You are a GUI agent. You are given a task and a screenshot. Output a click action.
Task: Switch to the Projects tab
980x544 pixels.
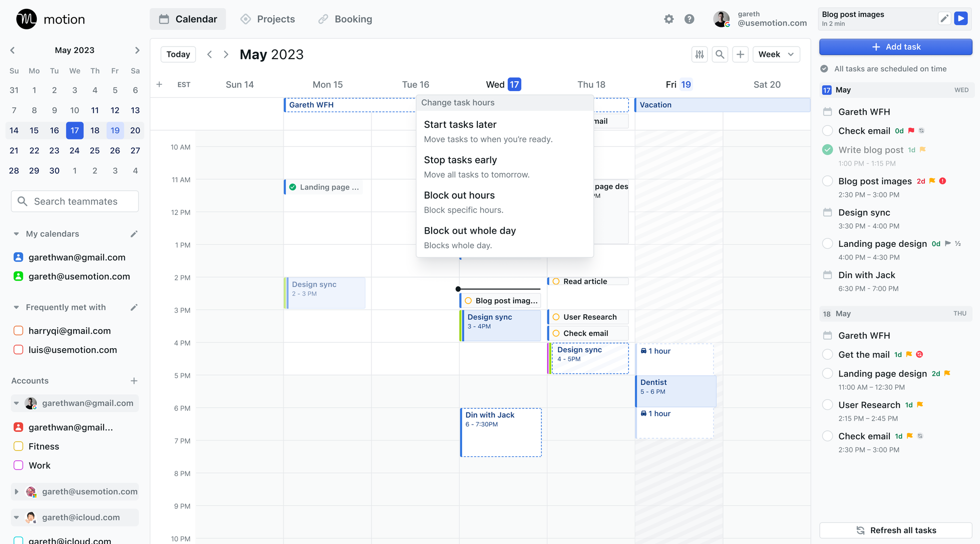point(268,19)
